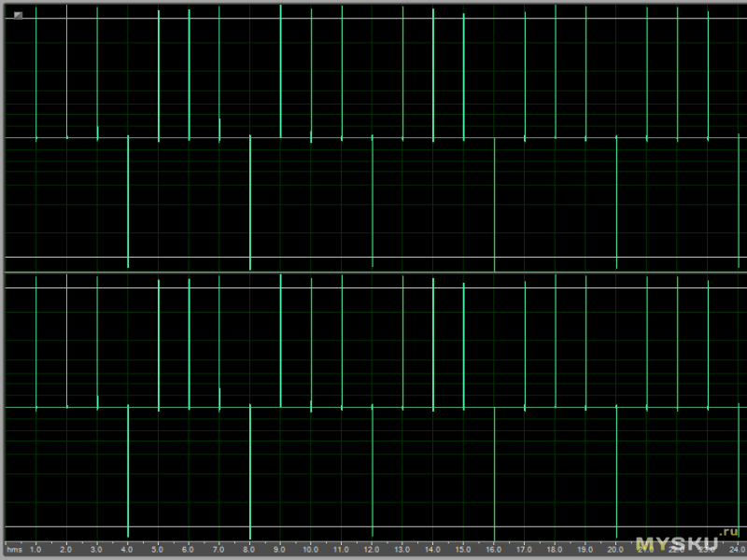Click the 8.0 second ruler mark

tap(249, 548)
